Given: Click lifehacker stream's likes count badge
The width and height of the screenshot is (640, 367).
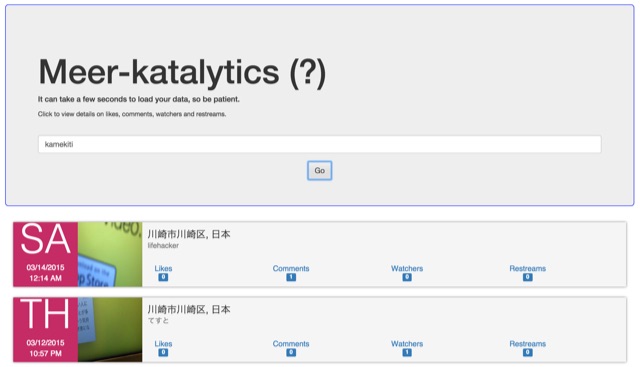Looking at the screenshot, I should click(x=163, y=277).
